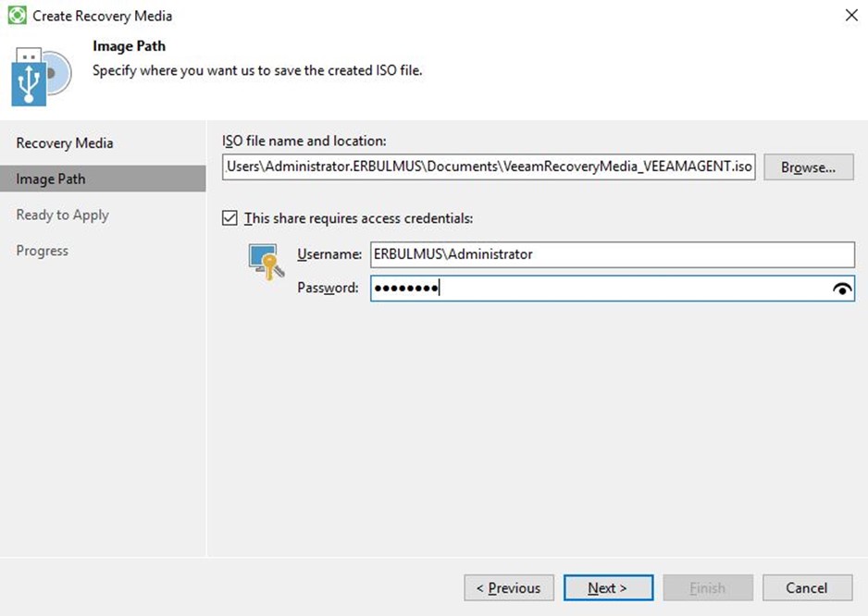This screenshot has width=868, height=616.
Task: Click into the Username field
Action: (613, 254)
